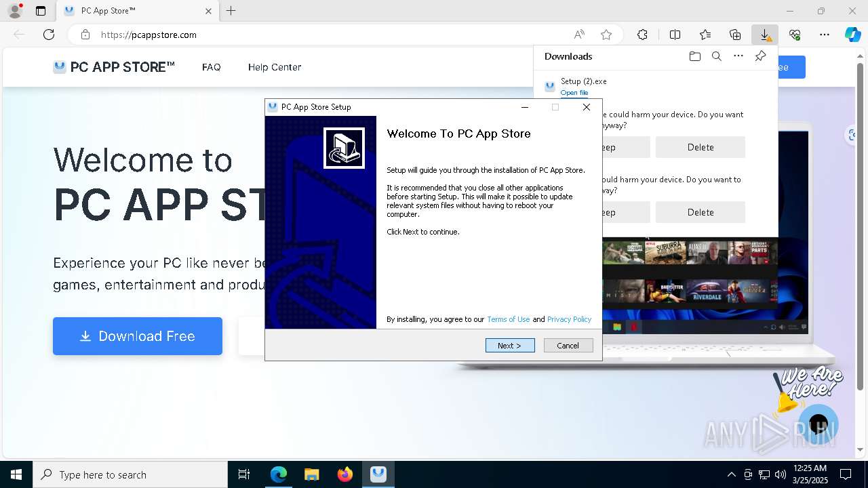Show hidden system tray icons

point(731,474)
